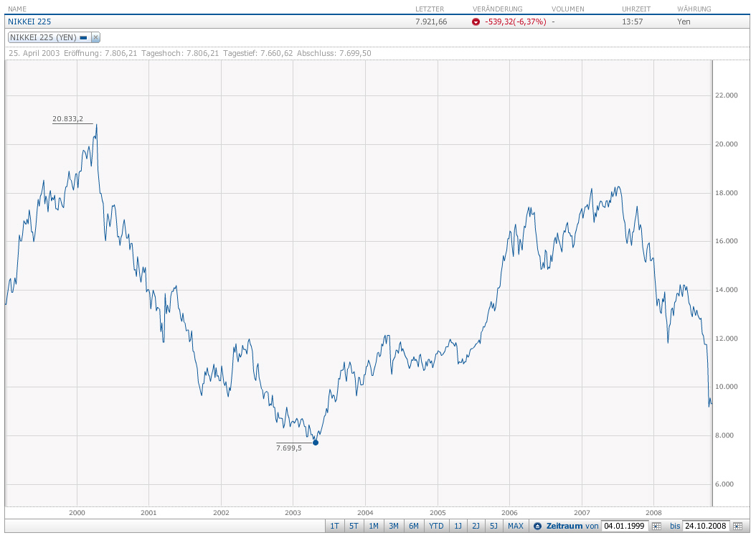The width and height of the screenshot is (756, 538).
Task: Click the 7.699,5 low point marker
Action: (316, 443)
